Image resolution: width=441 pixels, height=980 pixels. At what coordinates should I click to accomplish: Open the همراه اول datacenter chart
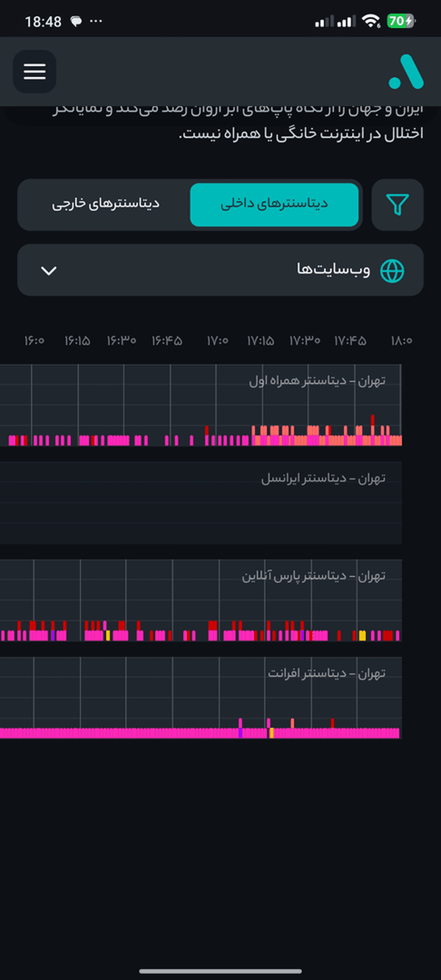pyautogui.click(x=201, y=405)
